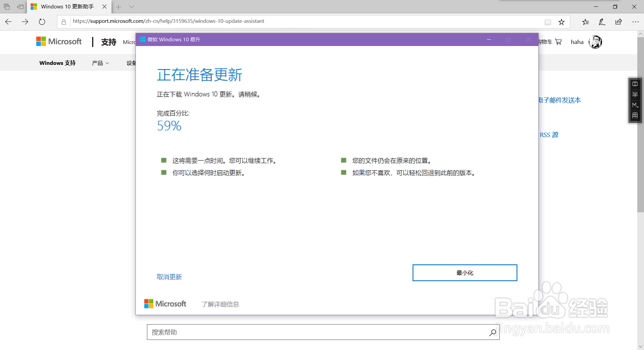Click the 最小化 button in upgrade dialog
This screenshot has width=644, height=350.
point(465,273)
